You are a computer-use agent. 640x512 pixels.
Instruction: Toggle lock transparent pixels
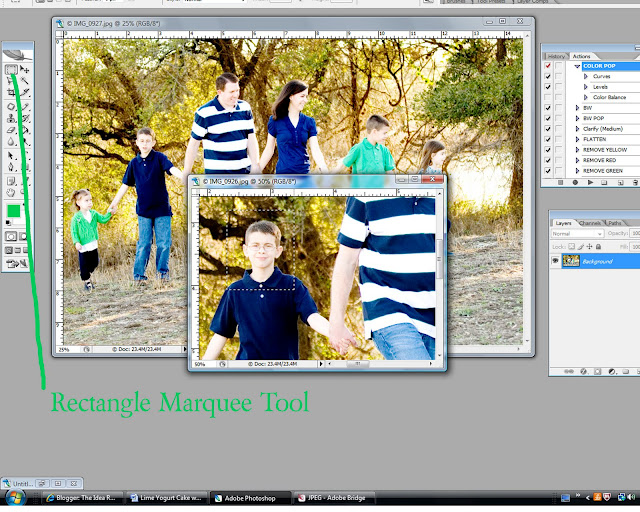[571, 247]
